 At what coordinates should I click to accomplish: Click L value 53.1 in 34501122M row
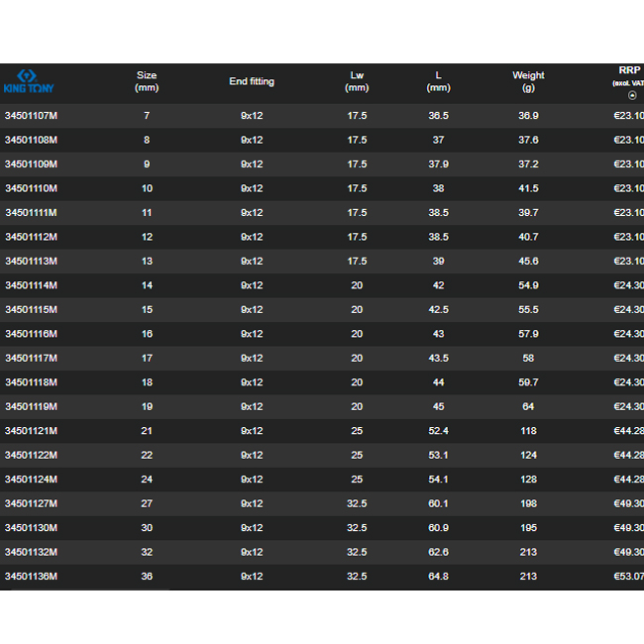[438, 455]
